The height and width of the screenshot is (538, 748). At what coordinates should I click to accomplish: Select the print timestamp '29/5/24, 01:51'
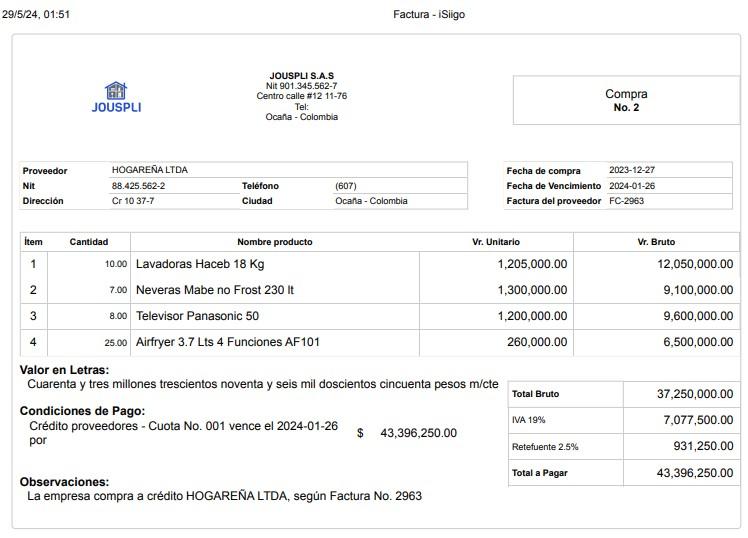[36, 14]
